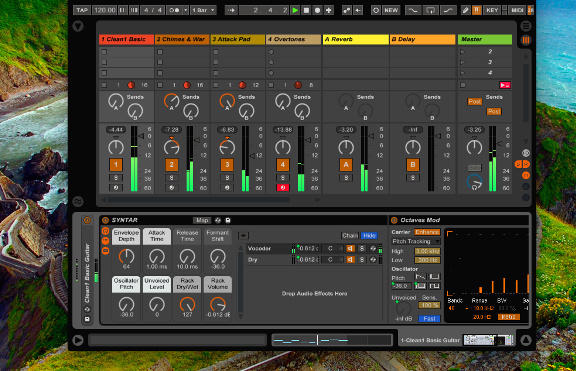Toggle the Loop switch in transport
This screenshot has height=371, width=576.
click(430, 10)
